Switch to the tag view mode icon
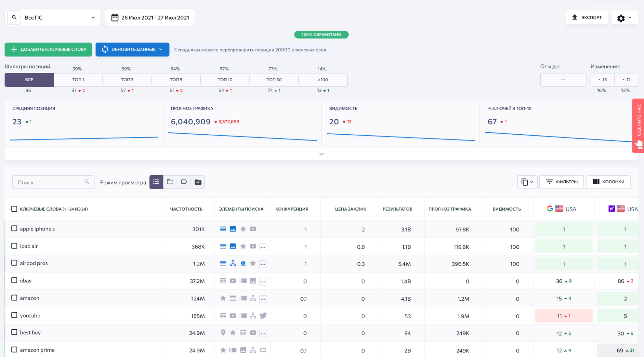This screenshot has width=644, height=357. click(x=184, y=182)
